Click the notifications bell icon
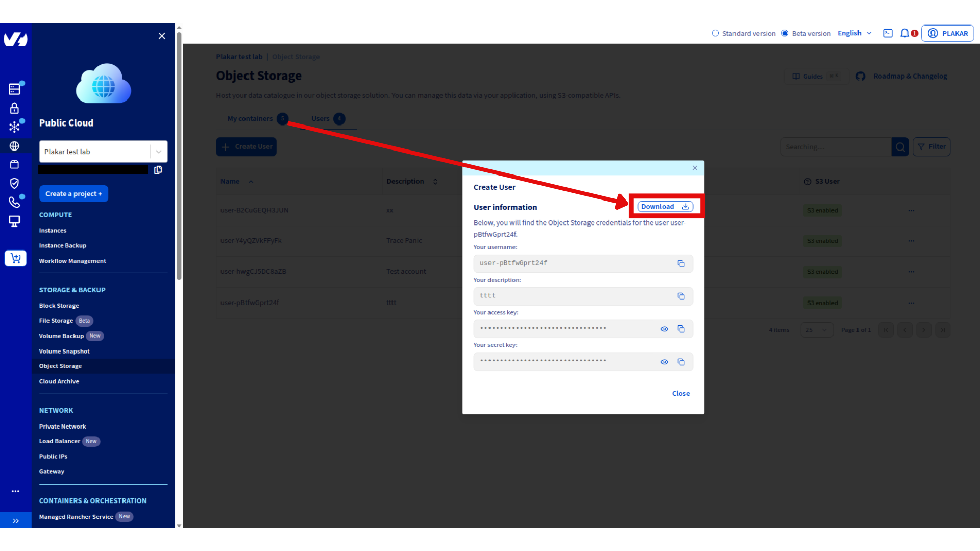980x551 pixels. (906, 33)
